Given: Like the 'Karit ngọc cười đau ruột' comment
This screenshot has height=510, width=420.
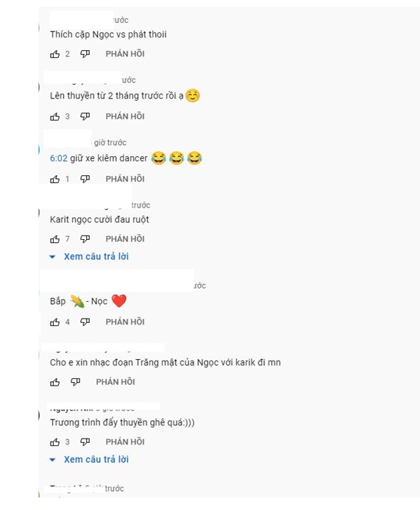Looking at the screenshot, I should point(54,239).
